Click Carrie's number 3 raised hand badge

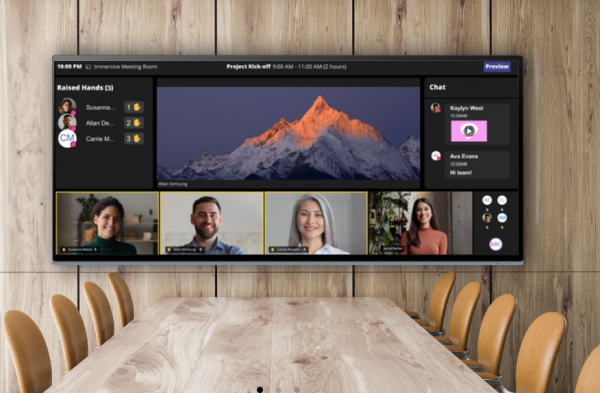click(x=134, y=139)
